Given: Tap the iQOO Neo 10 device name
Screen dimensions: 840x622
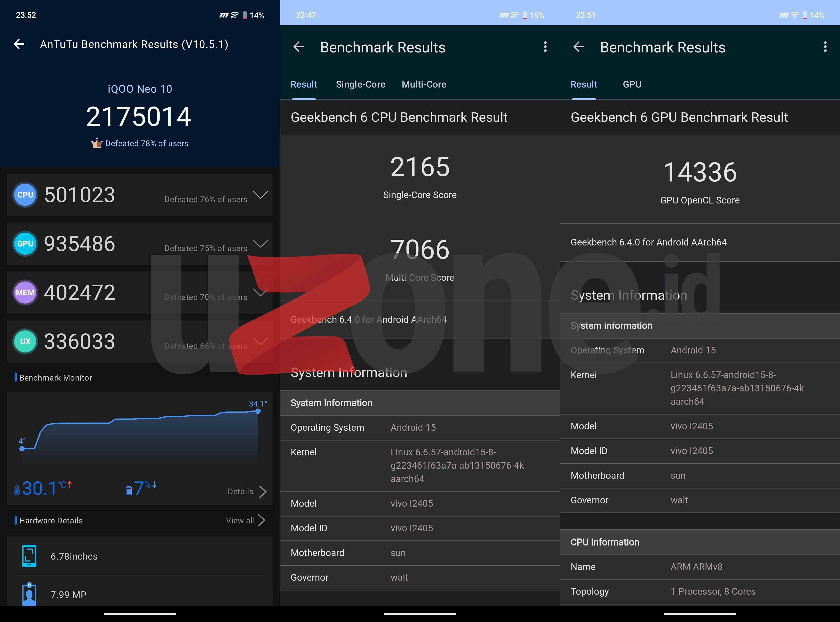Looking at the screenshot, I should 140,89.
